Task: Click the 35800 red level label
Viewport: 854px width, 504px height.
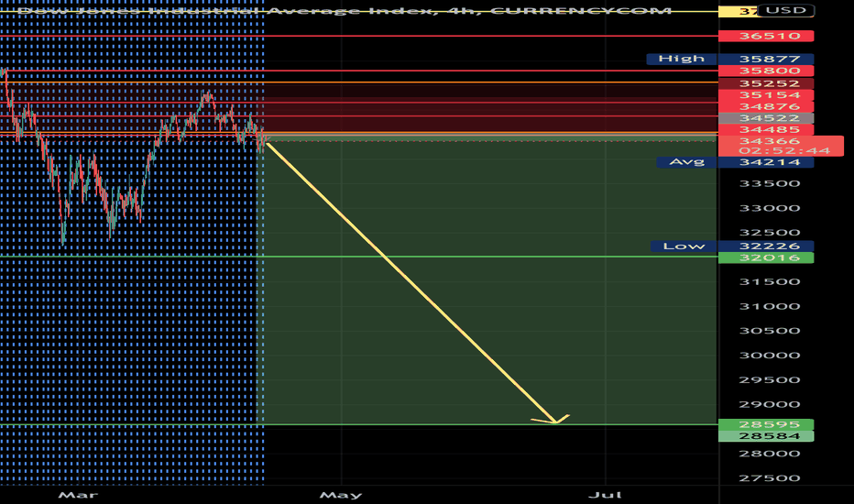Action: click(x=766, y=71)
